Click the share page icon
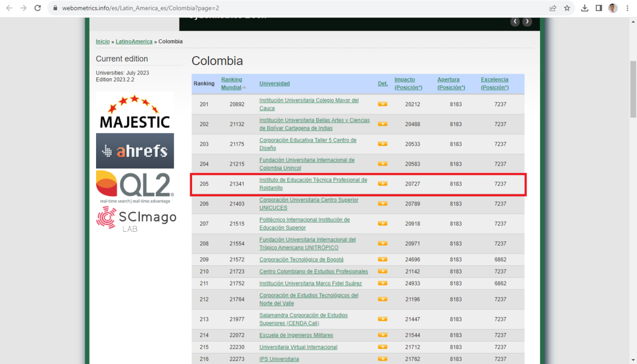637x364 pixels. coord(553,8)
